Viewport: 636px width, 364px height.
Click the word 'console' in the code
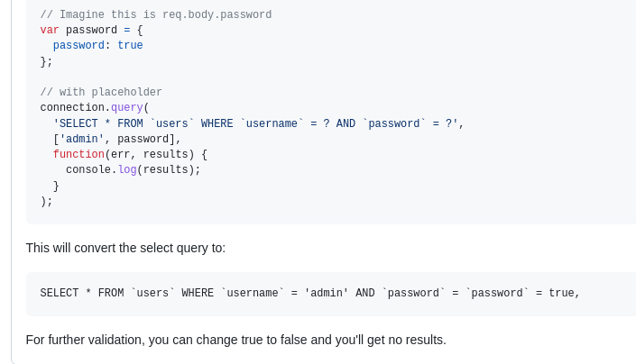(88, 169)
